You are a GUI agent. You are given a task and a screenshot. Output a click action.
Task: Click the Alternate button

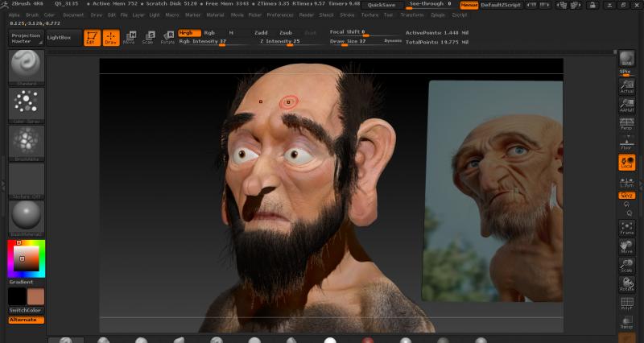point(27,320)
